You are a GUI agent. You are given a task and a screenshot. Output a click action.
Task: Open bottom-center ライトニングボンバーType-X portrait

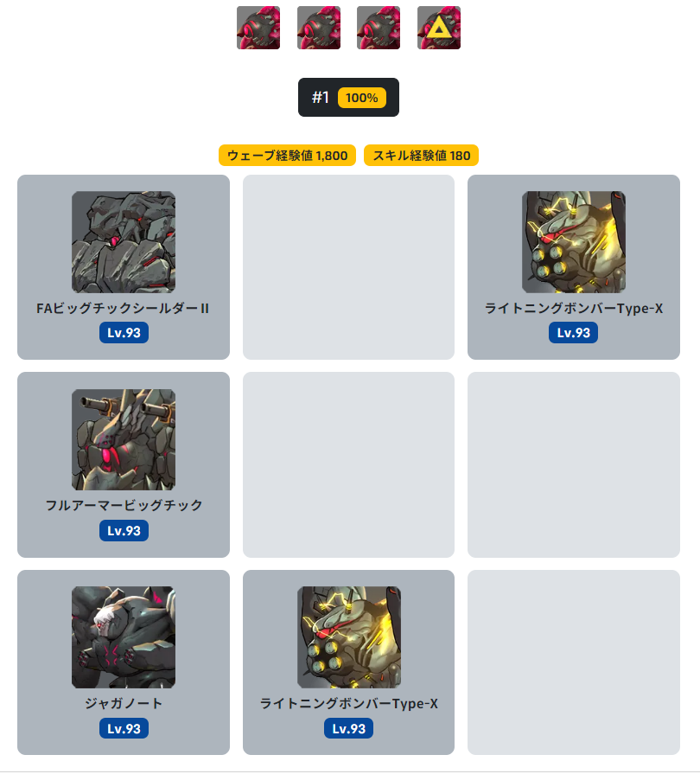click(349, 637)
